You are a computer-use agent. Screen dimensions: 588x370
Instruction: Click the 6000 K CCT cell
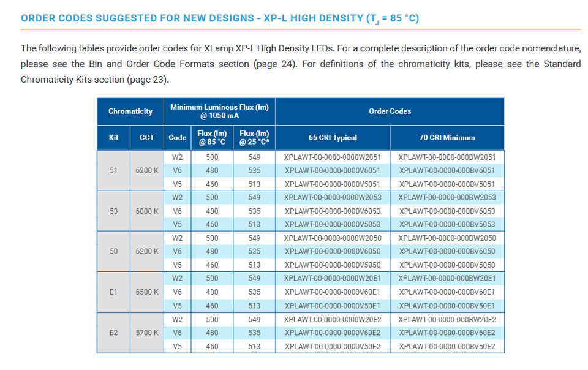[x=147, y=211]
